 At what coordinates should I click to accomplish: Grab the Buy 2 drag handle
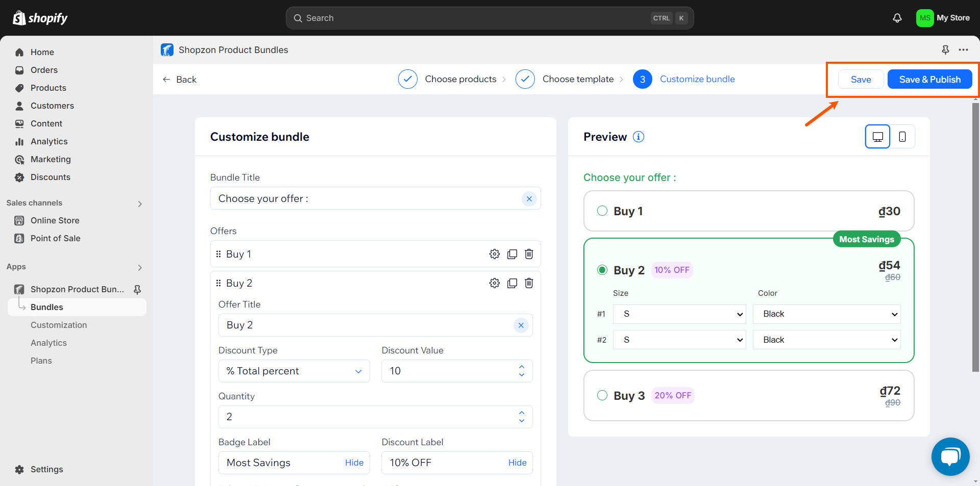pyautogui.click(x=218, y=283)
